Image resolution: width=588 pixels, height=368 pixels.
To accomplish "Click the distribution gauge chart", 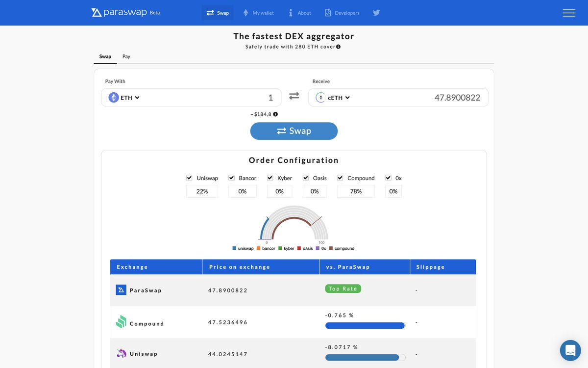I will (x=294, y=223).
